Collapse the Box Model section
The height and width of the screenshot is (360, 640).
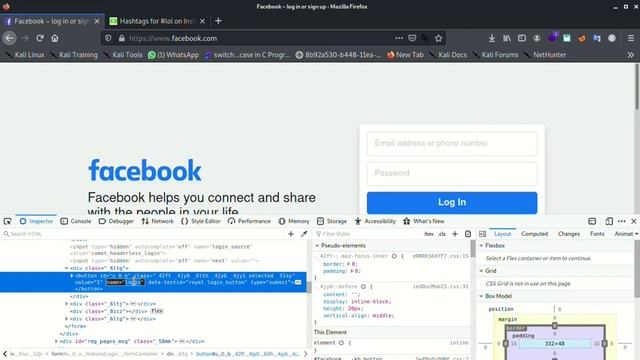(481, 296)
